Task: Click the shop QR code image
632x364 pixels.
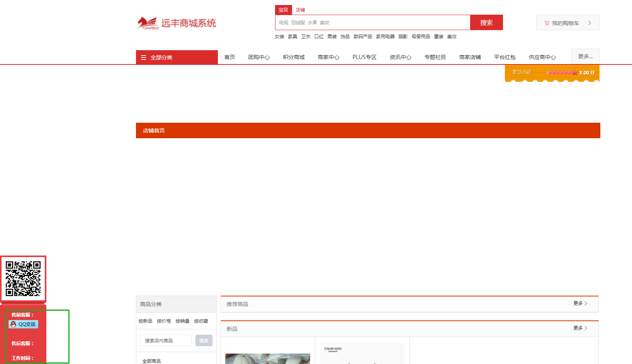Action: point(23,279)
